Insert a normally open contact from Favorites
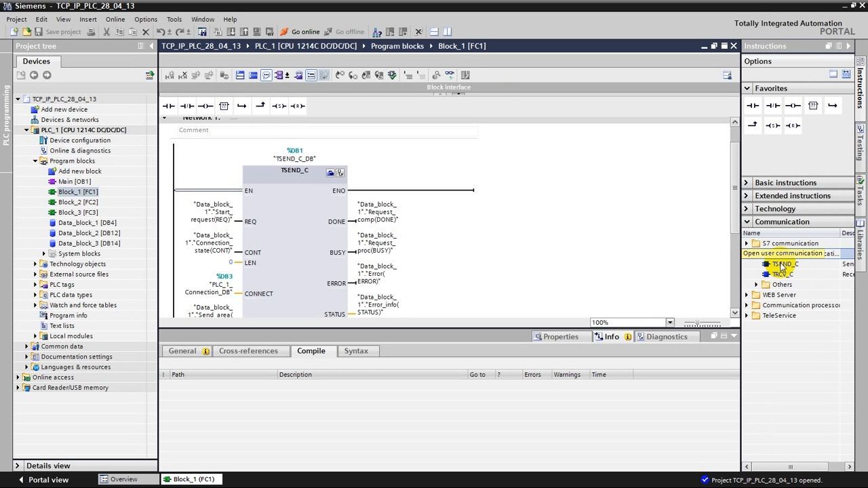Viewport: 868px width, 488px height. pyautogui.click(x=753, y=105)
